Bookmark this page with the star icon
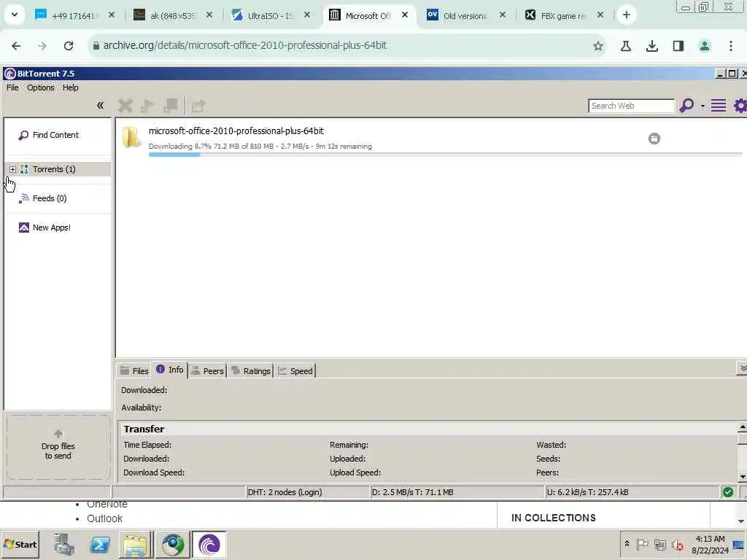 [x=598, y=46]
